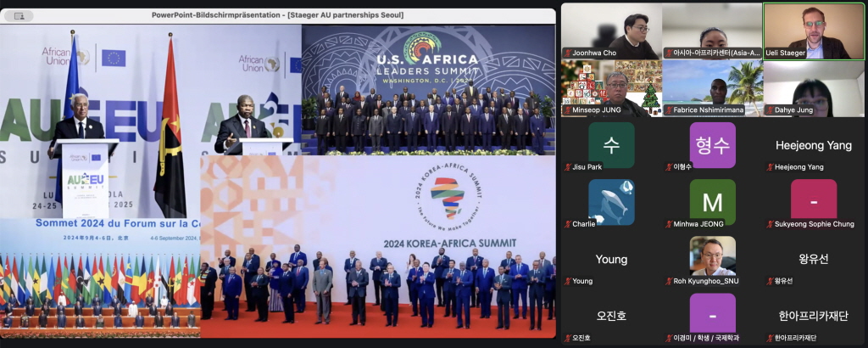The height and width of the screenshot is (348, 868).
Task: Click Charlie's whale profile picture
Action: (611, 202)
